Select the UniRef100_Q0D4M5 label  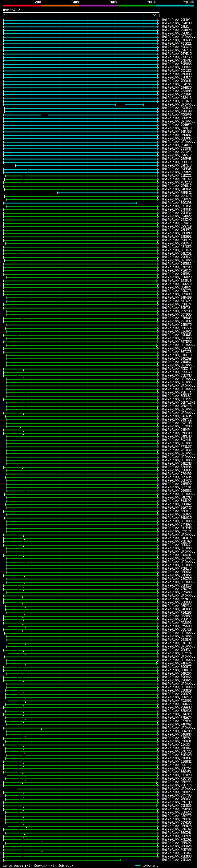click(176, 60)
